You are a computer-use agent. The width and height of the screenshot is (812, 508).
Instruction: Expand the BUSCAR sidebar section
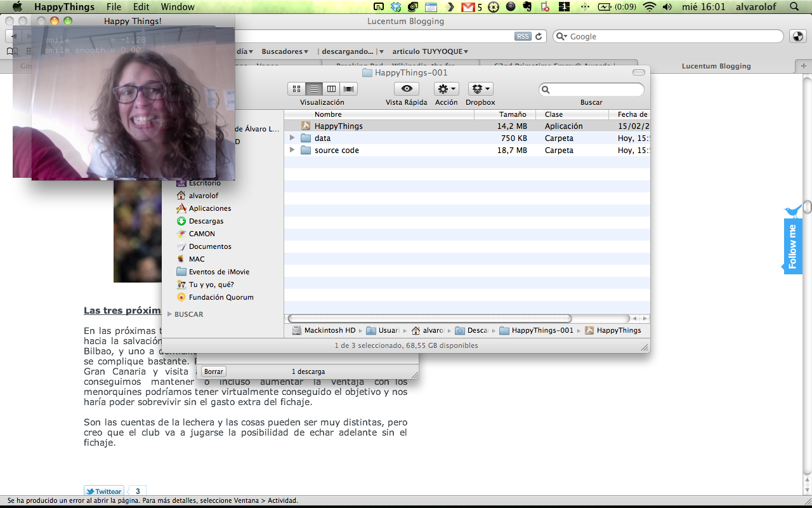(169, 314)
